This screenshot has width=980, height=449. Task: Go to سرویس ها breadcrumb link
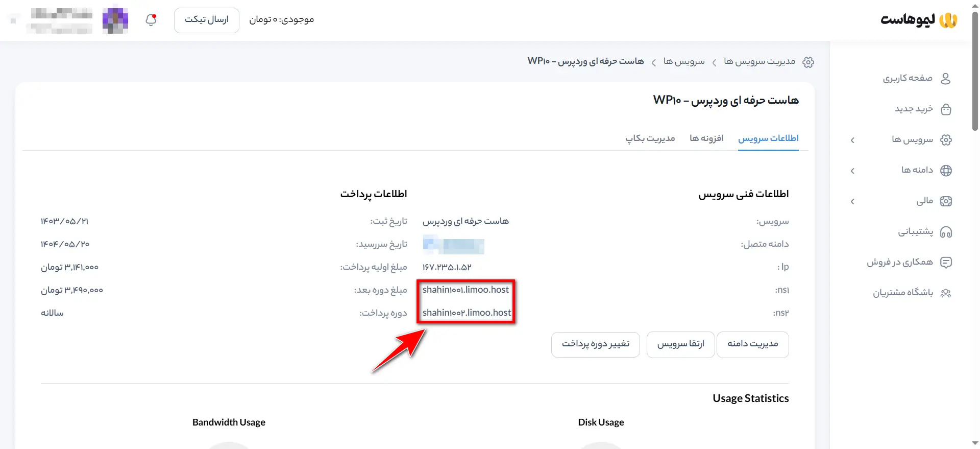684,62
